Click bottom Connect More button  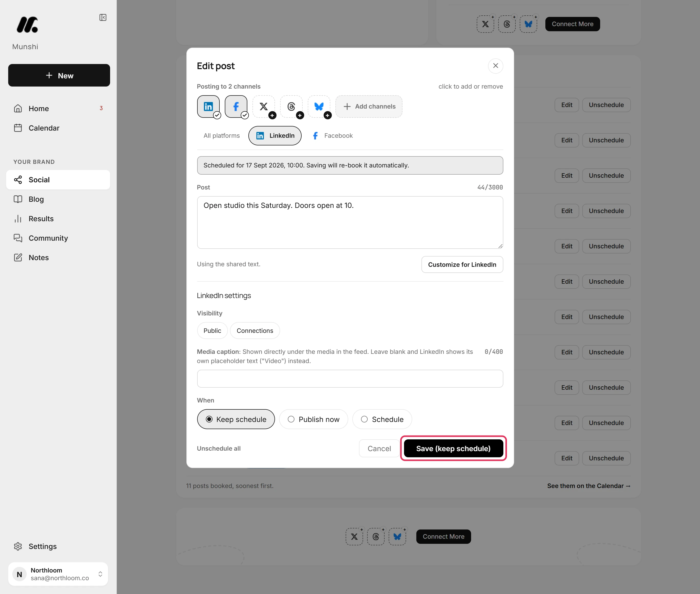(443, 536)
